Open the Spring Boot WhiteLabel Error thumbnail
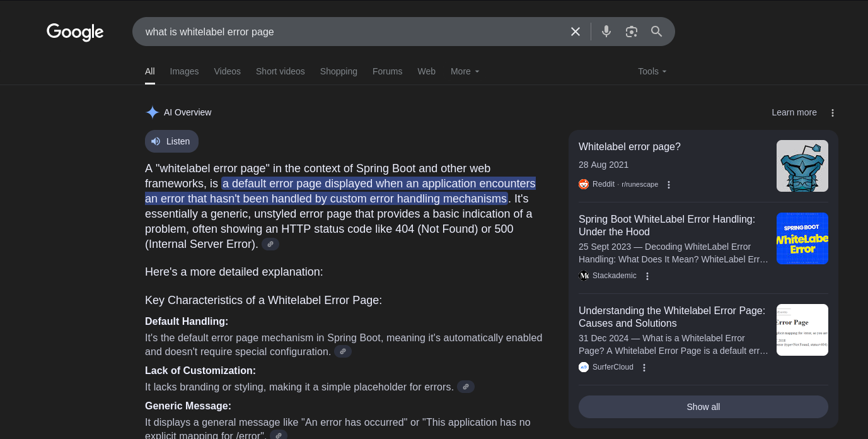The image size is (868, 439). tap(802, 238)
